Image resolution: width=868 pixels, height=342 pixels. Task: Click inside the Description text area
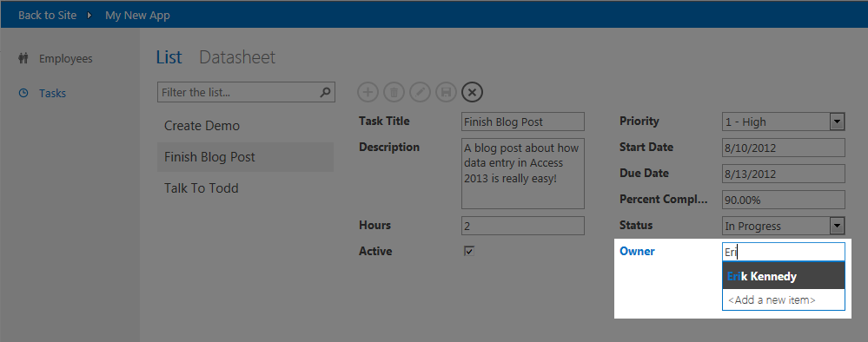pyautogui.click(x=522, y=174)
